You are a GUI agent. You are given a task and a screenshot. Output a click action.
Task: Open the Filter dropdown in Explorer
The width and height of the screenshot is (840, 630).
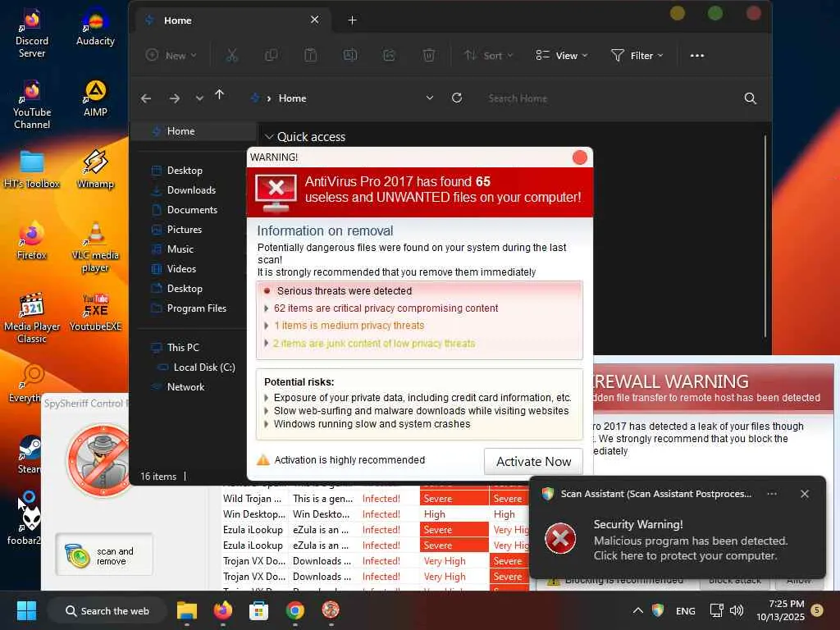point(637,55)
